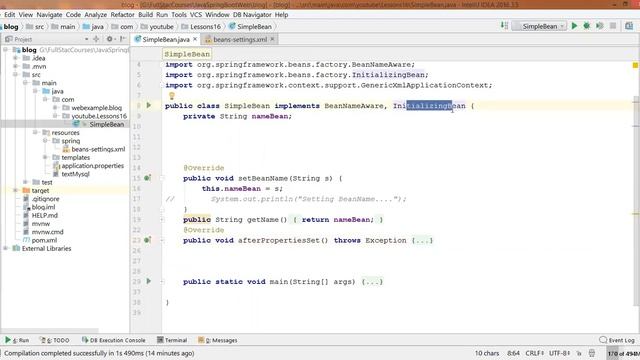Expand the .mvn folder
The height and width of the screenshot is (360, 640).
click(x=16, y=66)
